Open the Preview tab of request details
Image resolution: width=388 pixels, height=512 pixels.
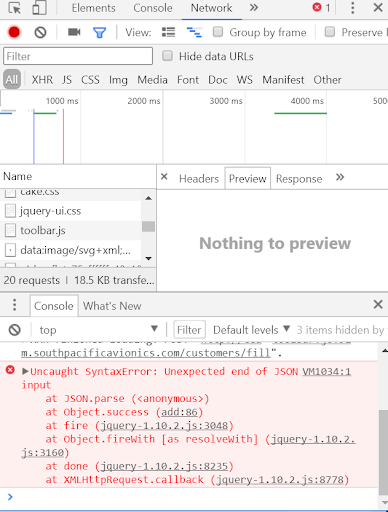[x=248, y=179]
